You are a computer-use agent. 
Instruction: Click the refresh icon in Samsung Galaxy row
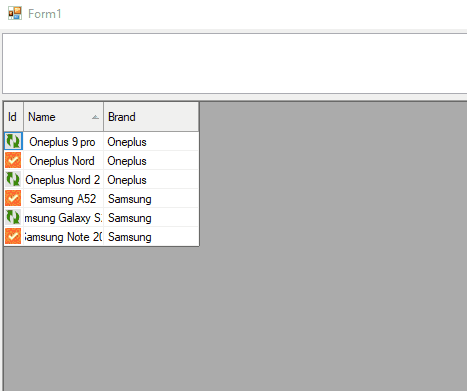point(13,217)
